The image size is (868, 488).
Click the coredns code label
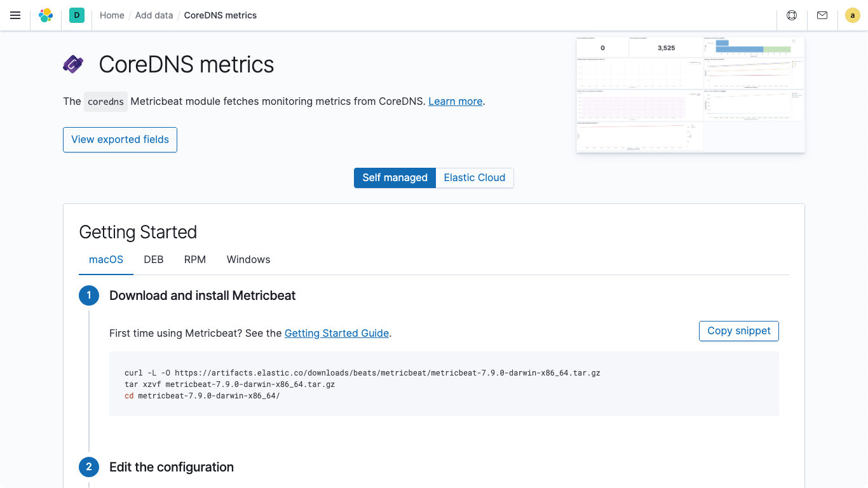pos(105,102)
